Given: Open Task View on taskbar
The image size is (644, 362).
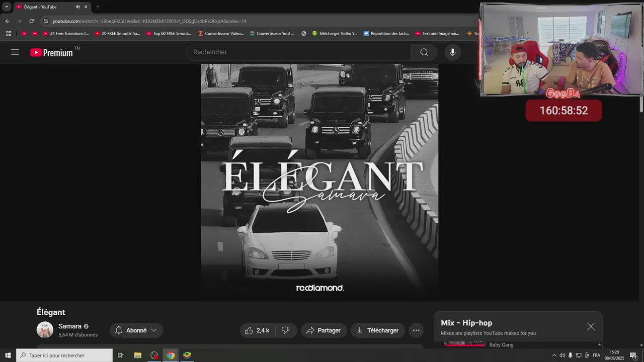Looking at the screenshot, I should pyautogui.click(x=121, y=355).
